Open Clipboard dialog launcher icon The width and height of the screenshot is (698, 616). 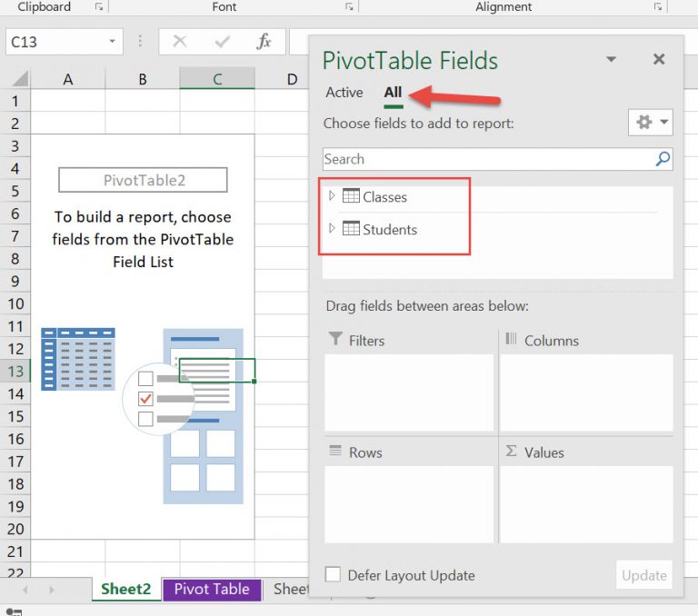point(98,7)
